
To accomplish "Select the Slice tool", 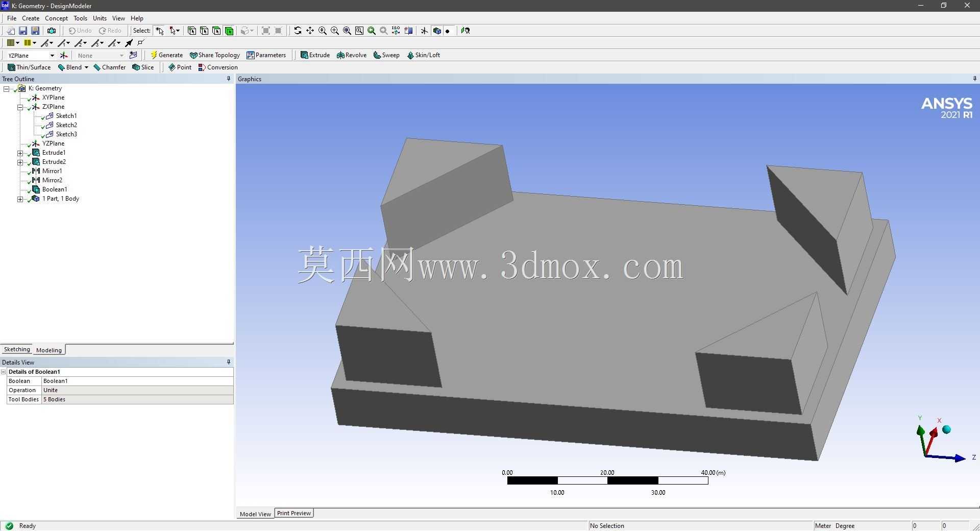I will click(x=143, y=67).
